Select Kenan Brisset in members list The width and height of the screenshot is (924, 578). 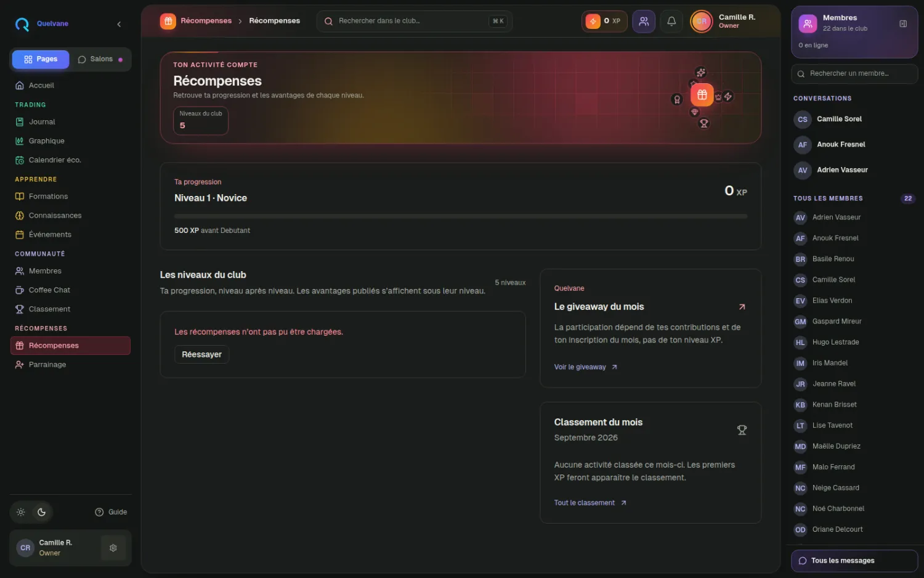tap(854, 405)
